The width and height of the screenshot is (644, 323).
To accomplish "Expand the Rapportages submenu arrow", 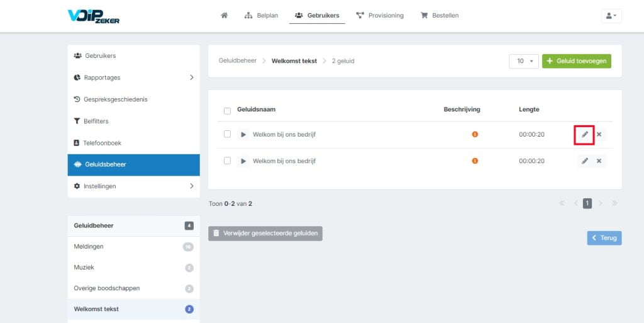I will point(191,77).
